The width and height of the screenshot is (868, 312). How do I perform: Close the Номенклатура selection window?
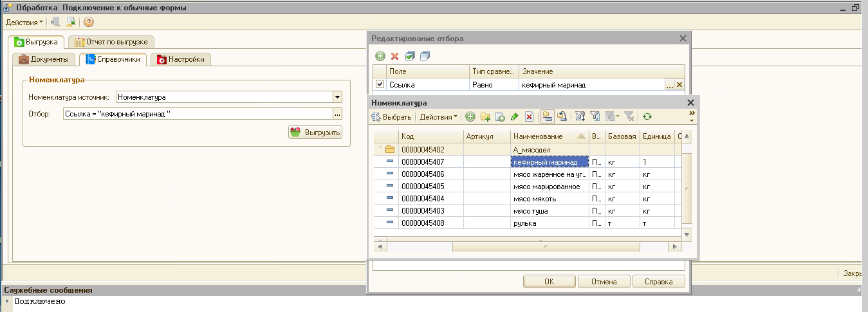[691, 102]
